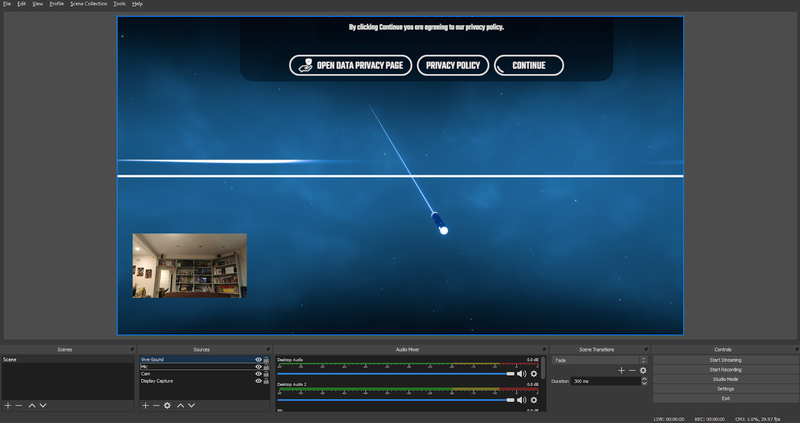Adjust the Desktop Audio volume slider
Screen dimensions: 800x423
[x=511, y=373]
